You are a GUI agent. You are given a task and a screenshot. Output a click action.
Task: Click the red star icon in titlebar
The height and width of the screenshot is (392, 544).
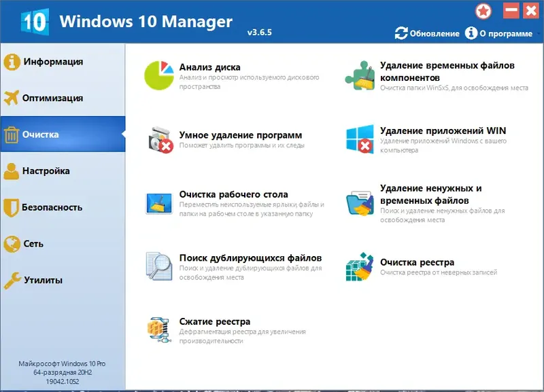pos(483,10)
